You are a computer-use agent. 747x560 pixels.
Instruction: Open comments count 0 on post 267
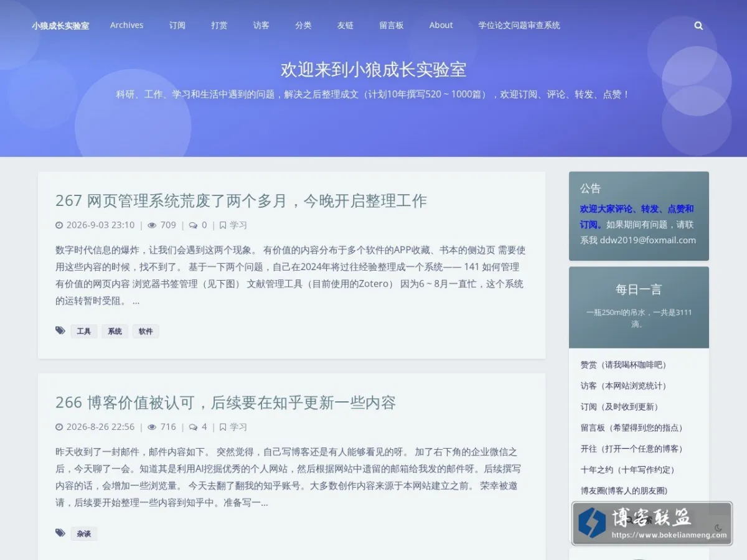click(204, 225)
